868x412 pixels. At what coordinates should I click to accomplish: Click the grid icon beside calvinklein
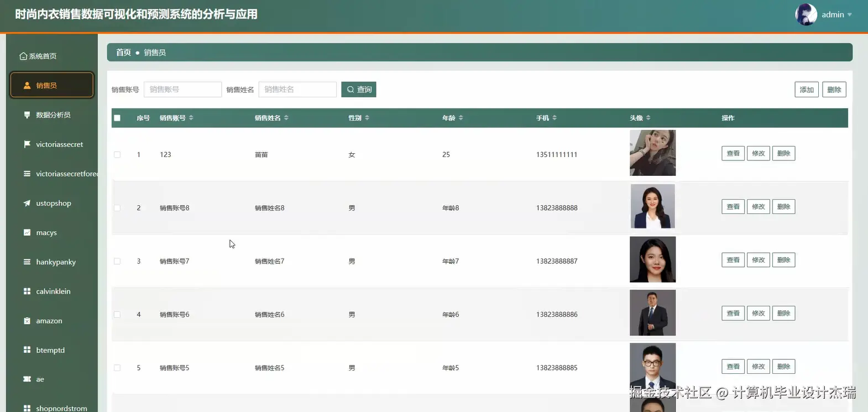(x=27, y=291)
